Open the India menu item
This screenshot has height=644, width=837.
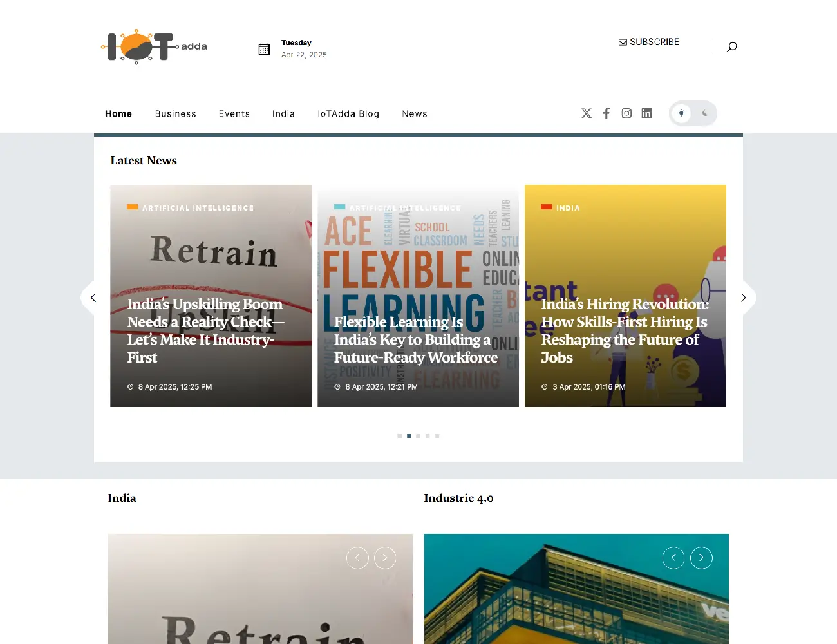[x=283, y=113]
